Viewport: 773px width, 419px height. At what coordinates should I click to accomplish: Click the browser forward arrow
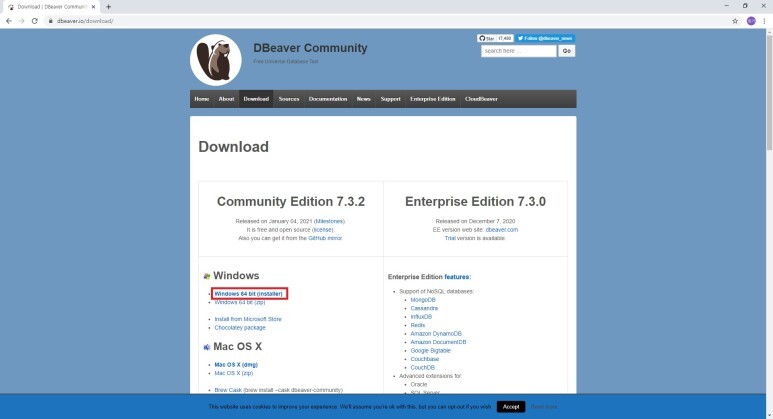click(x=21, y=21)
